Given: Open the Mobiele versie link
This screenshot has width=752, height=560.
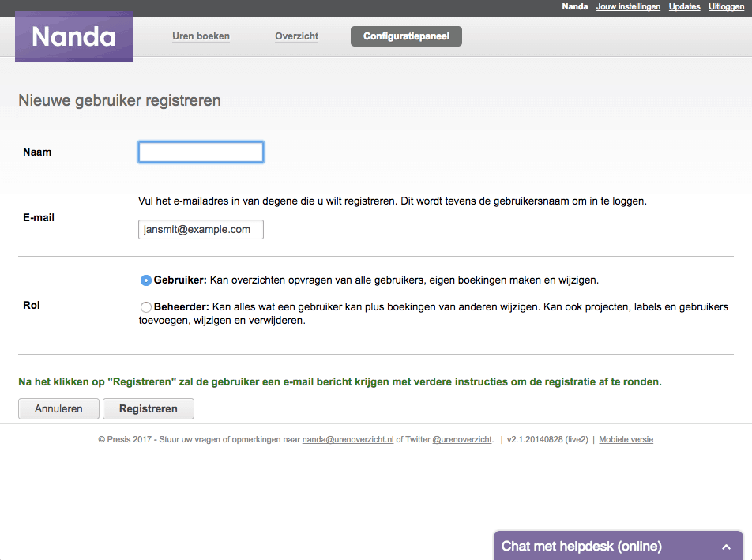Looking at the screenshot, I should pos(626,439).
